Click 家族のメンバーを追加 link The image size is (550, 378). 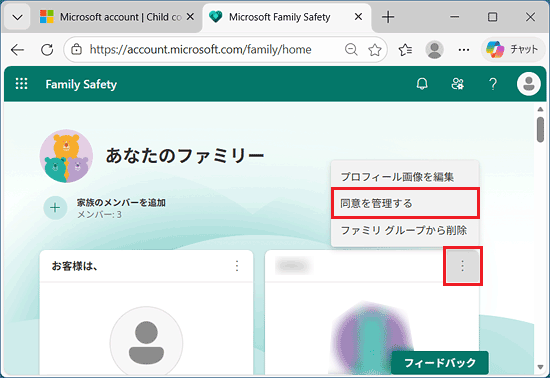click(121, 202)
